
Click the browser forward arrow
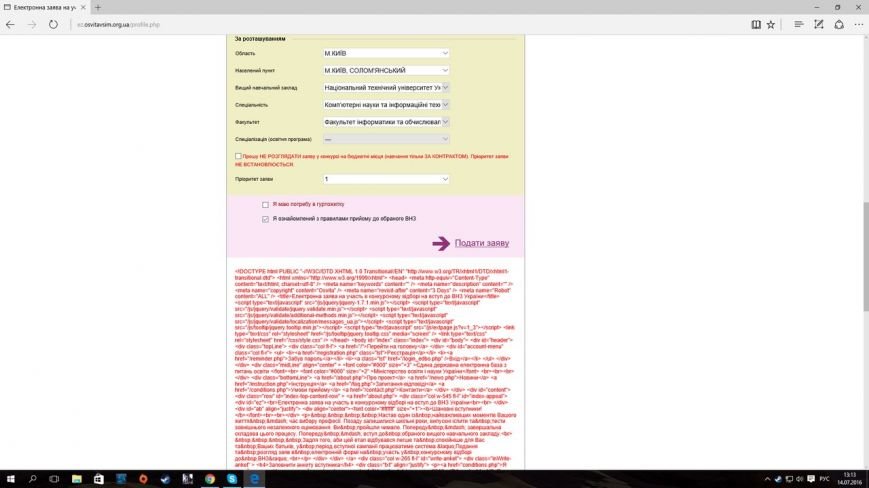[x=32, y=24]
